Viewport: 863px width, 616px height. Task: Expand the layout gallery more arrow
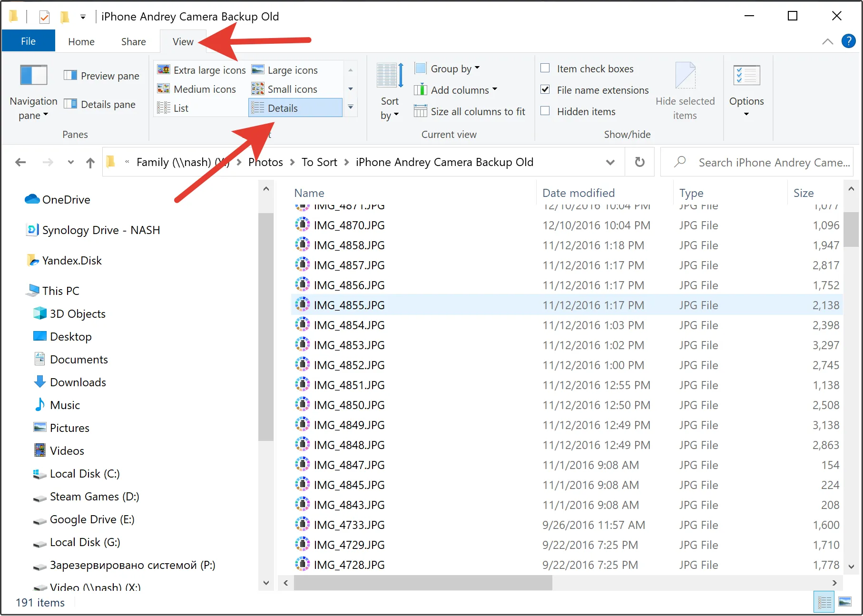351,108
